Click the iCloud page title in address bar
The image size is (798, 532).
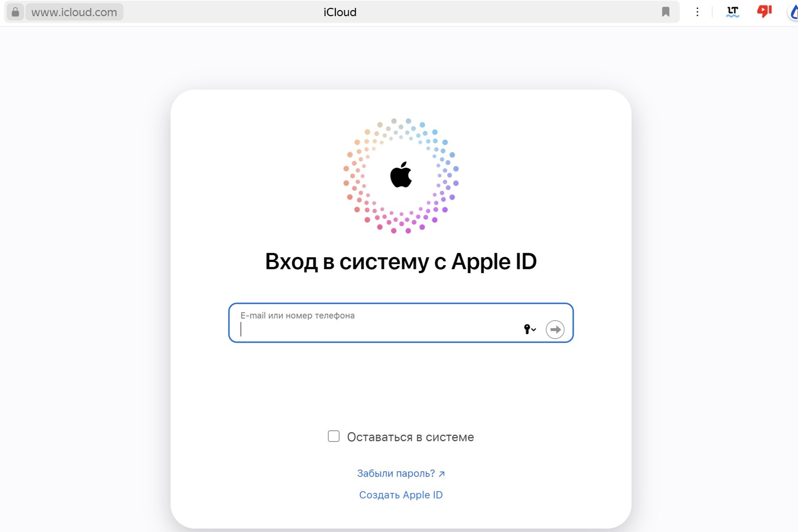[340, 12]
